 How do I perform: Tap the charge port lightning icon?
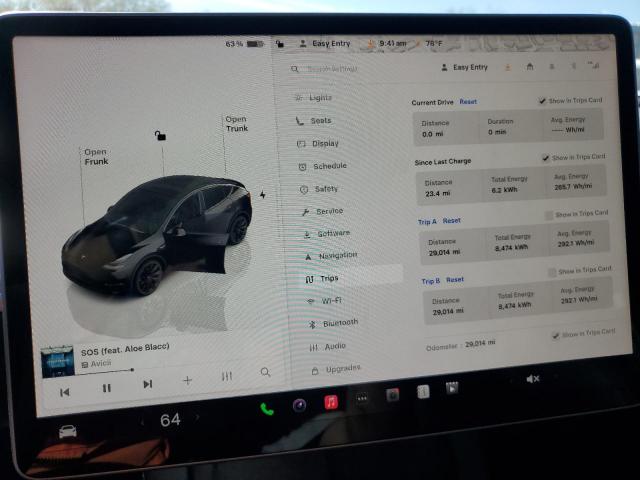click(x=263, y=195)
